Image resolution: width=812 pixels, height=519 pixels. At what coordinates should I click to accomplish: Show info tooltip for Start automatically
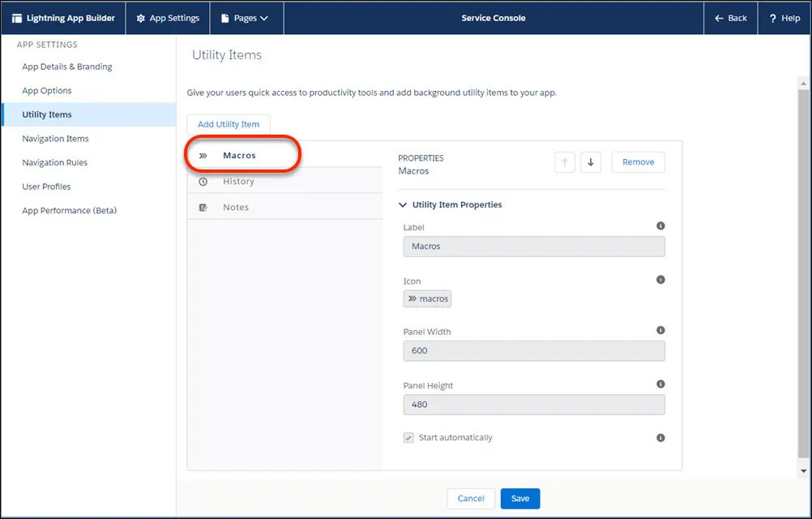pos(660,438)
